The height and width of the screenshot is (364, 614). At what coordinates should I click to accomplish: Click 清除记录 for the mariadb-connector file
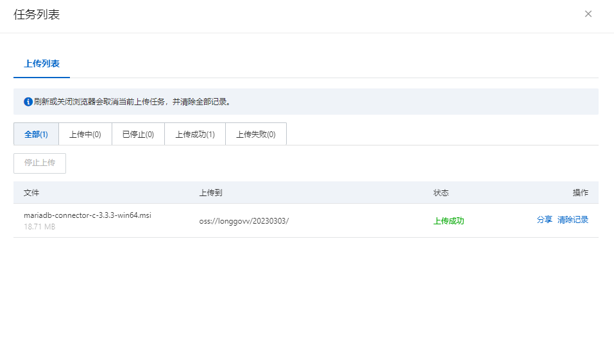click(x=572, y=220)
